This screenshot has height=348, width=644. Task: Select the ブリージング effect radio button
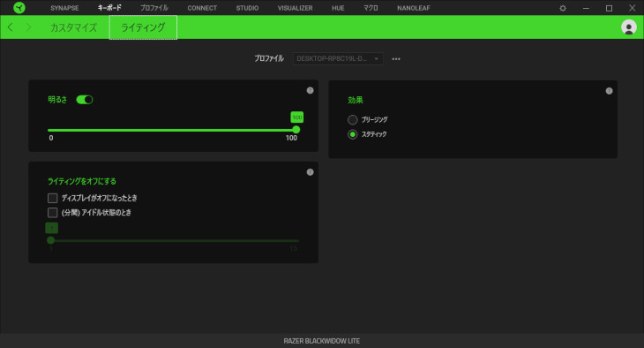[x=352, y=120]
